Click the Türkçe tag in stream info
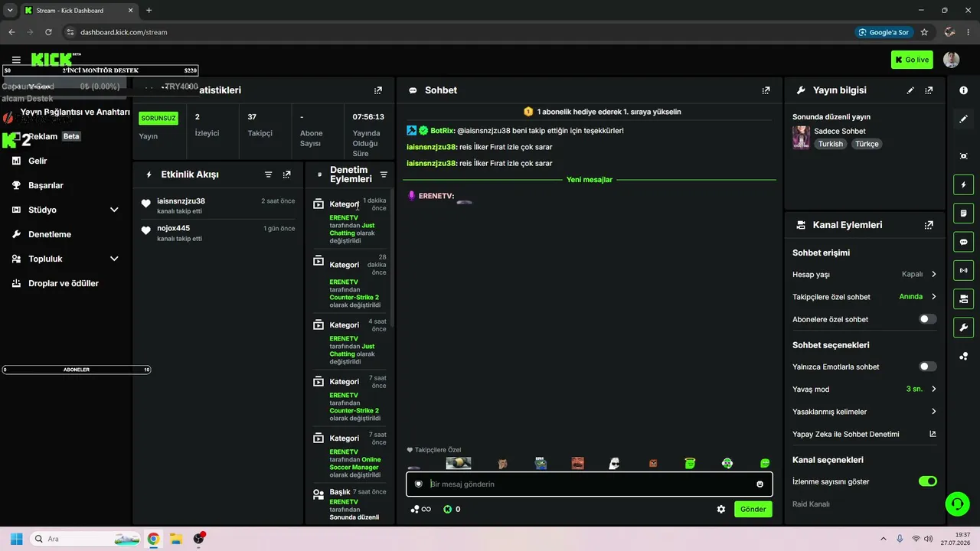Image resolution: width=980 pixels, height=551 pixels. [867, 144]
